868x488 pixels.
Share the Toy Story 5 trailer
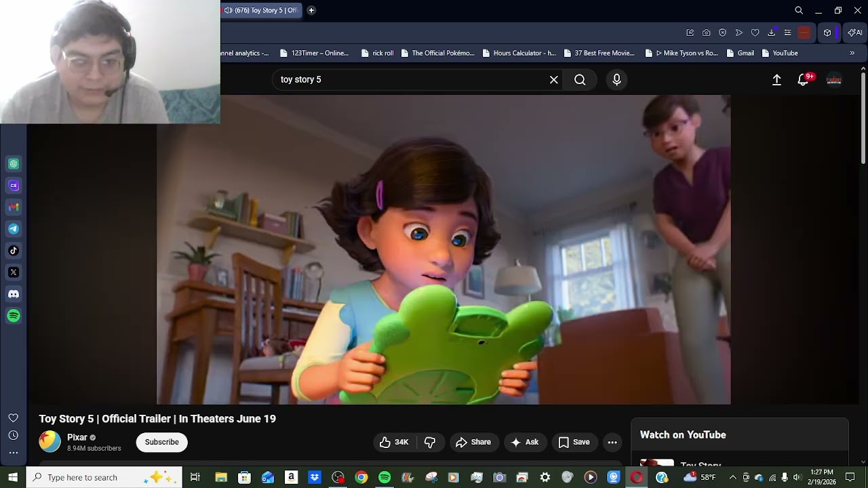coord(473,442)
